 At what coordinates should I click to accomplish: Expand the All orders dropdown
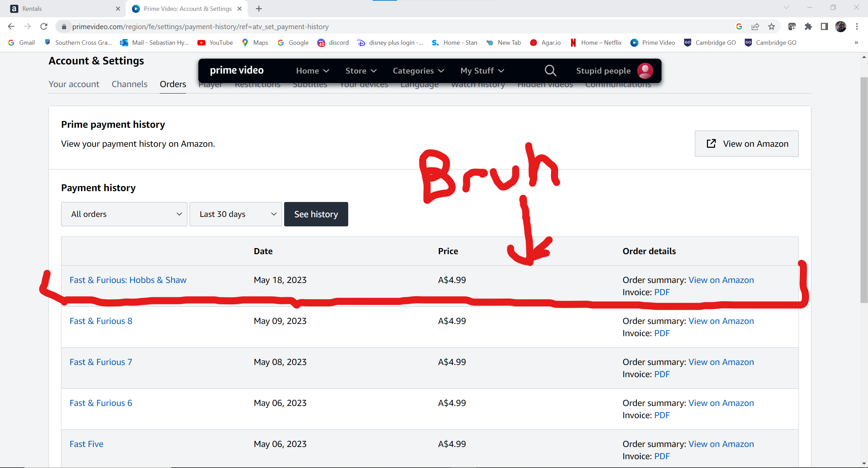click(x=124, y=214)
